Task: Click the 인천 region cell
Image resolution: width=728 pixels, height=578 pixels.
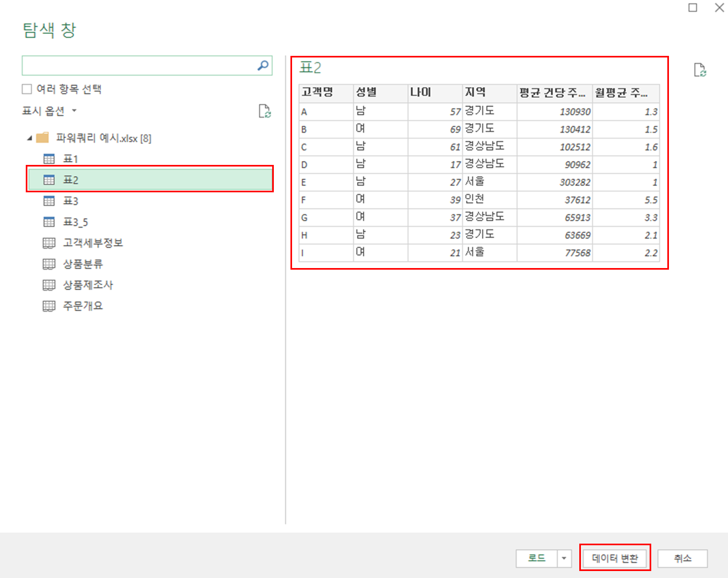Action: 490,200
